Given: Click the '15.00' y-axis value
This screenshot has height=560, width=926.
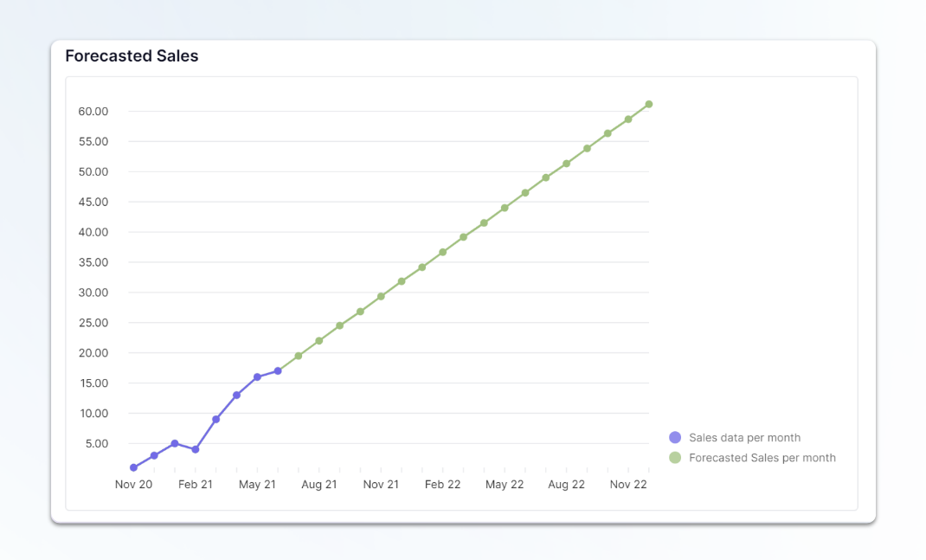Looking at the screenshot, I should [x=93, y=383].
